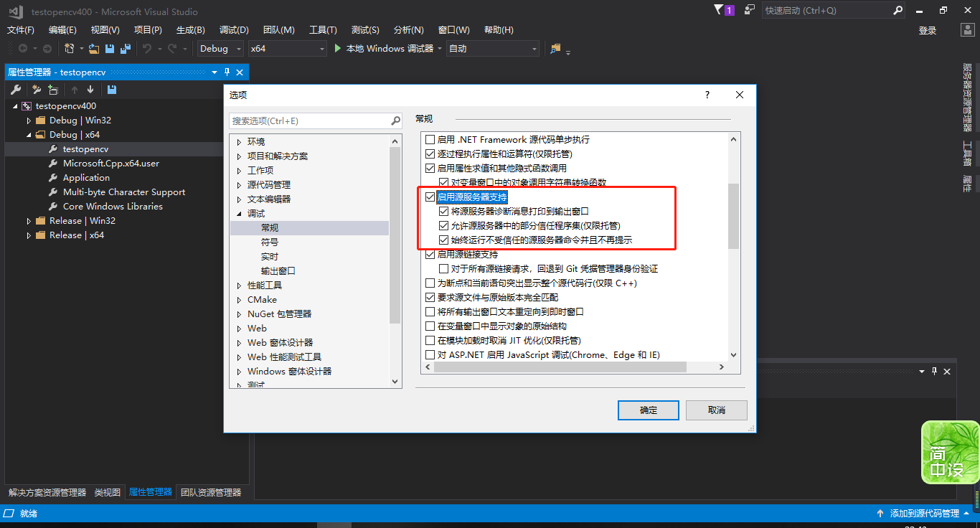
Task: Switch to the 团队资源管理器 tab
Action: [x=211, y=493]
